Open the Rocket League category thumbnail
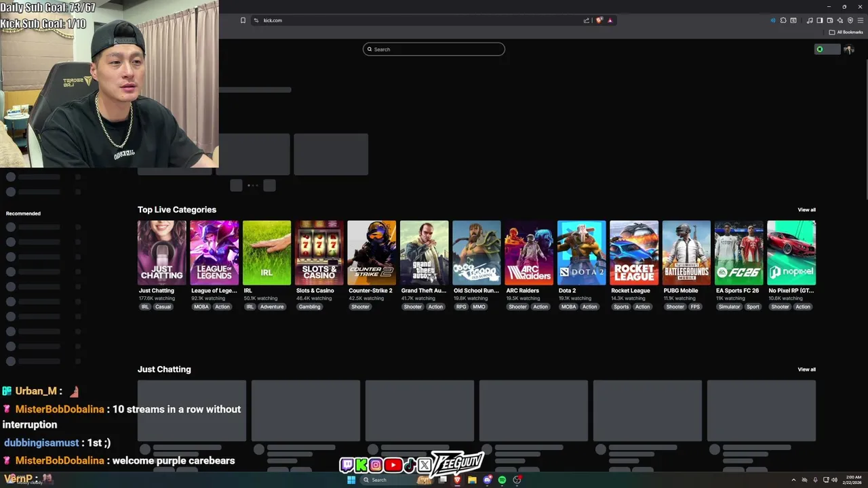The height and width of the screenshot is (488, 868). pyautogui.click(x=634, y=252)
